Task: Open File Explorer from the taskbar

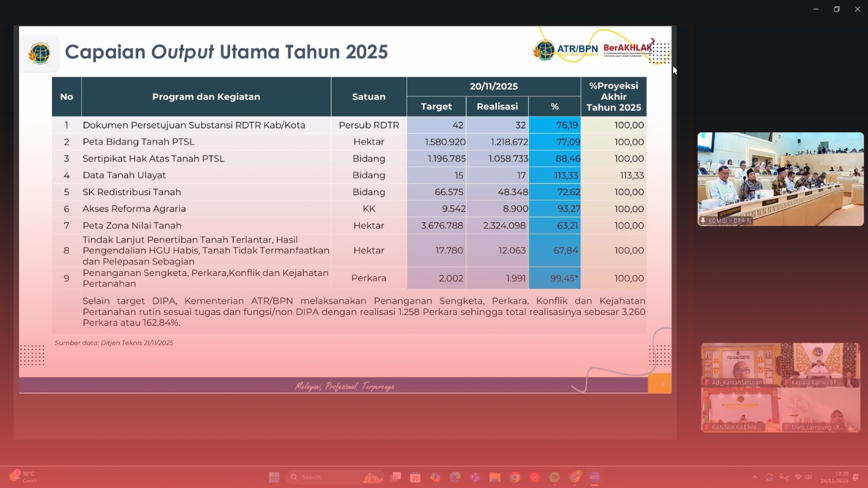Action: coord(495,477)
